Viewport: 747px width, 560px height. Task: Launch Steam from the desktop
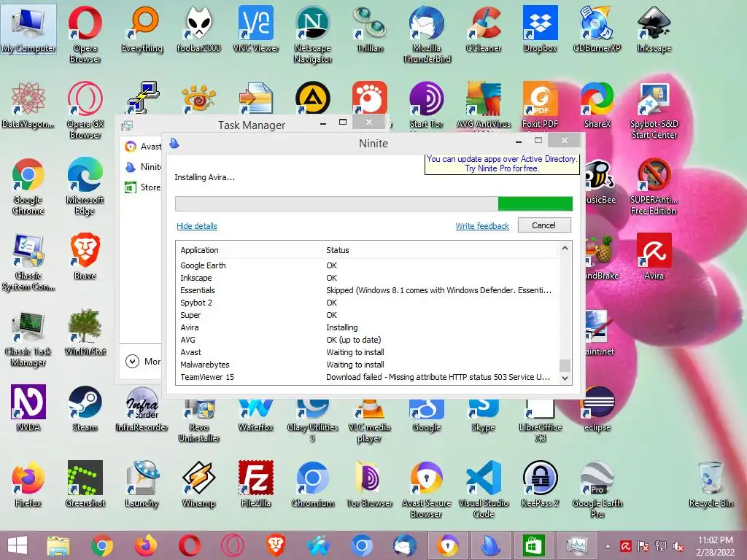tap(85, 408)
